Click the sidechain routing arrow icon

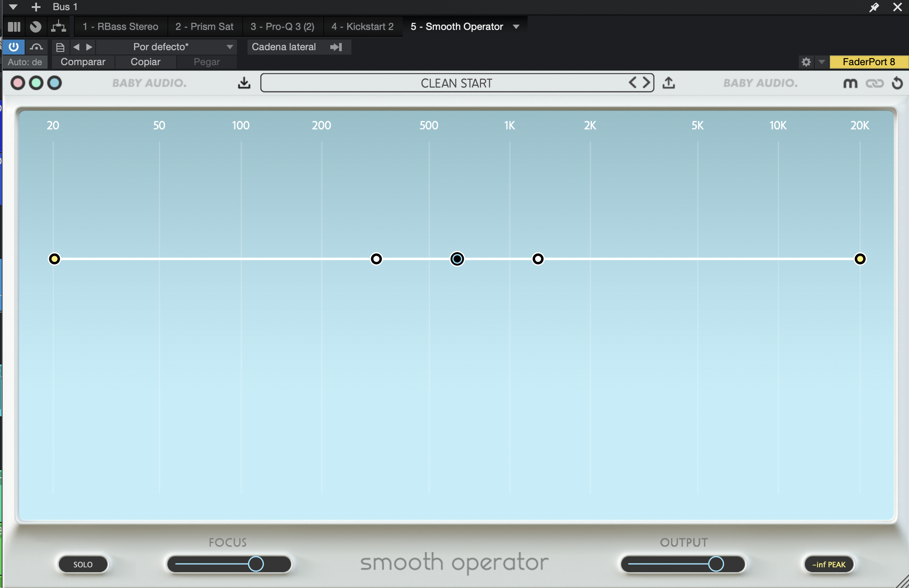(x=336, y=47)
